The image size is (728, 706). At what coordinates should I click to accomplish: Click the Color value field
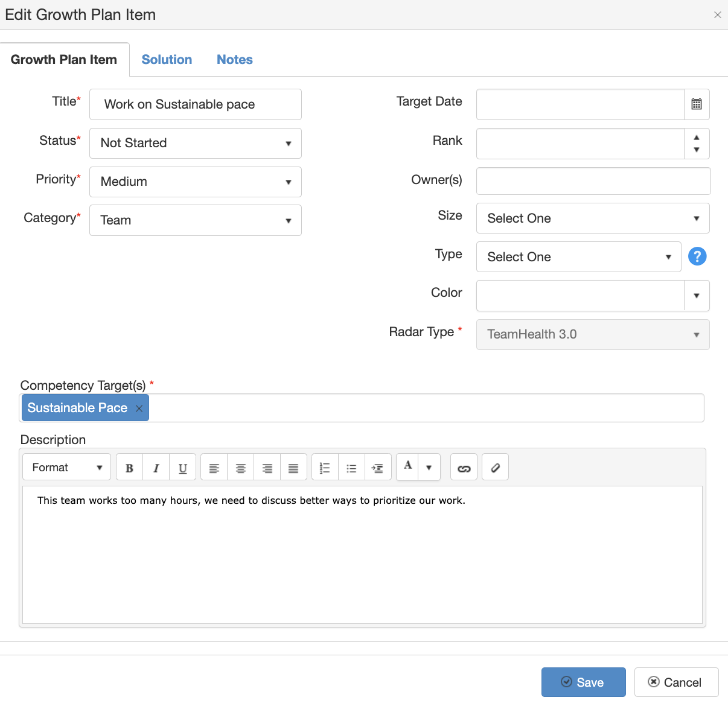(x=580, y=296)
